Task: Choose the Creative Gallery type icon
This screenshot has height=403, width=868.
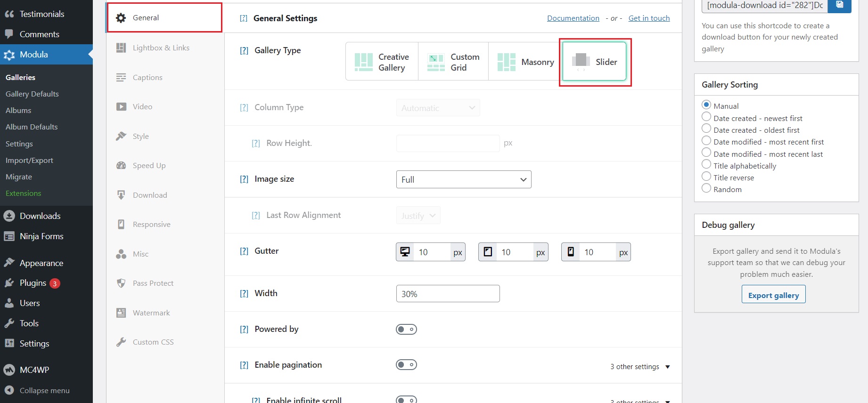Action: [x=363, y=62]
